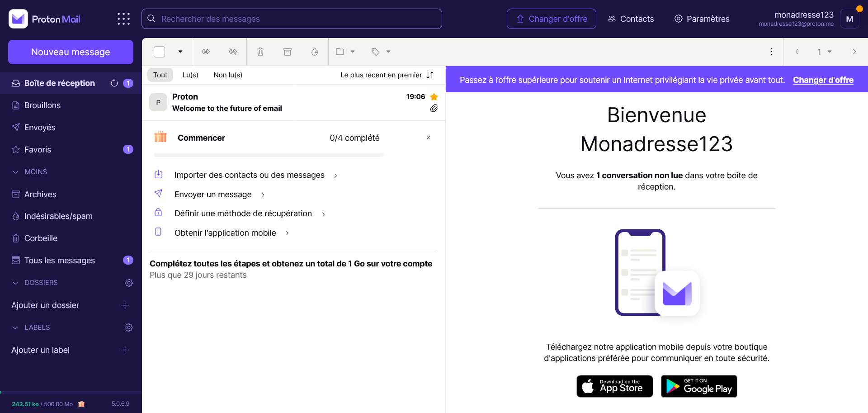This screenshot has width=868, height=413.
Task: Open the folder settings gear icon
Action: (129, 283)
